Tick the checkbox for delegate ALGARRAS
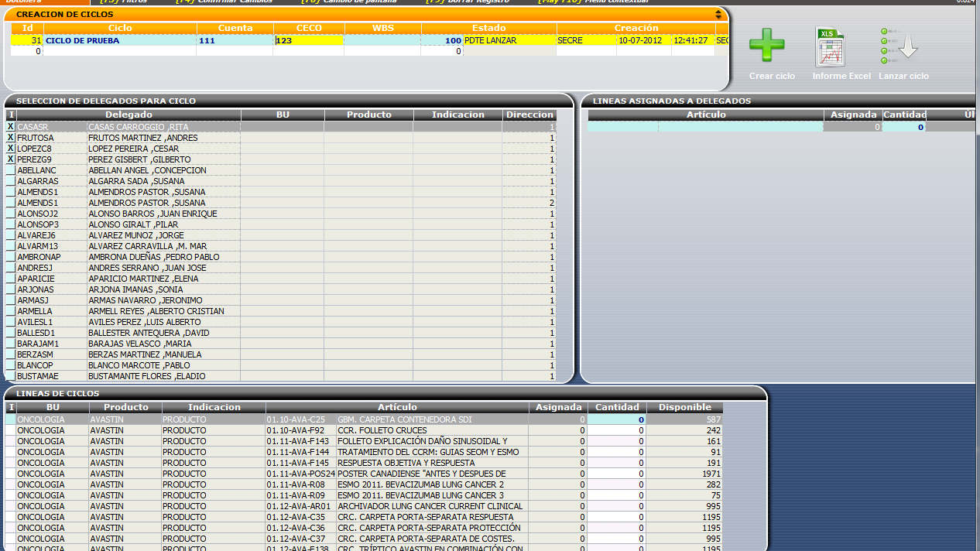The width and height of the screenshot is (980, 551). (11, 181)
